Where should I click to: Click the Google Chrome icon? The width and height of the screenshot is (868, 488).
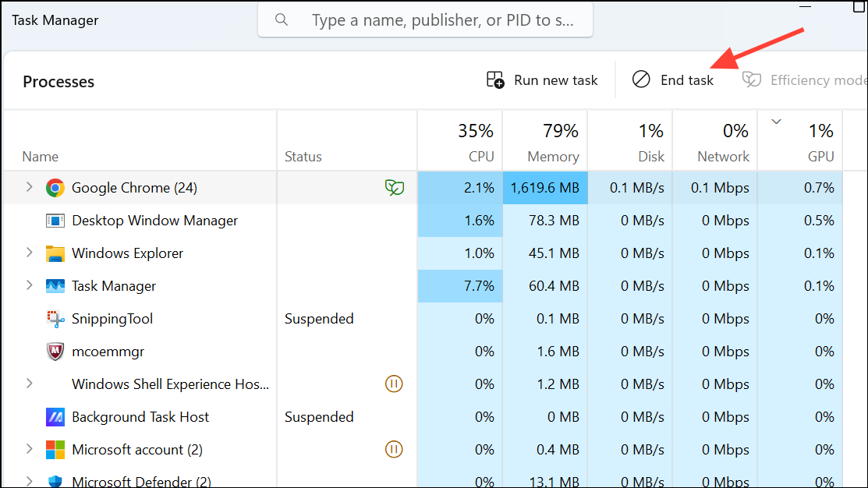55,188
